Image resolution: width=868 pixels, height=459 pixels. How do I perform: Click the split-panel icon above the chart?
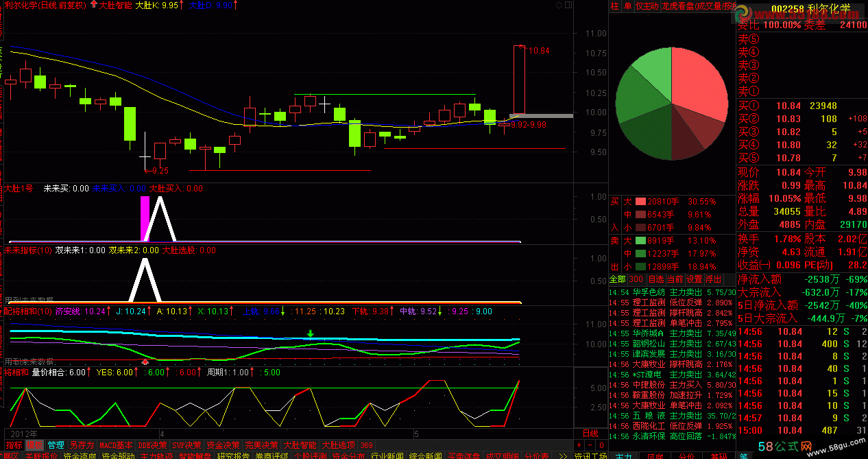point(568,5)
